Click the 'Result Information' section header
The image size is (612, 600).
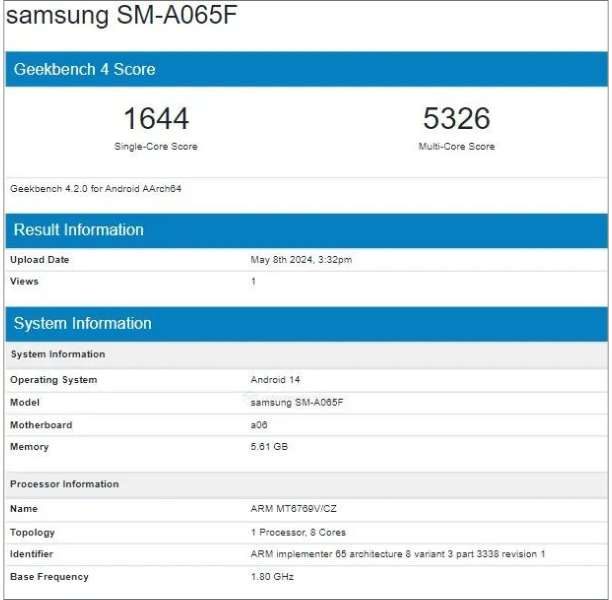(x=306, y=230)
